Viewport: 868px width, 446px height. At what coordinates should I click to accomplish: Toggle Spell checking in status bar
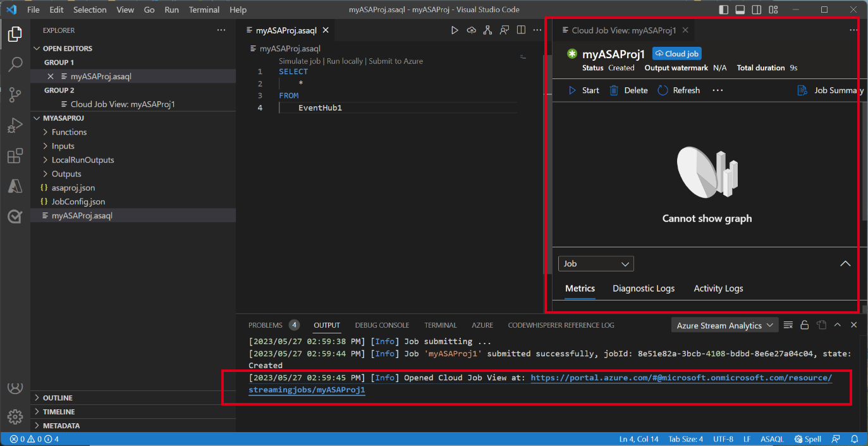807,438
